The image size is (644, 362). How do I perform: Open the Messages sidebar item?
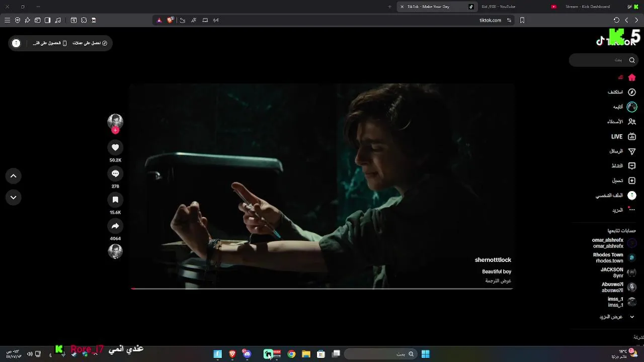[x=622, y=151]
